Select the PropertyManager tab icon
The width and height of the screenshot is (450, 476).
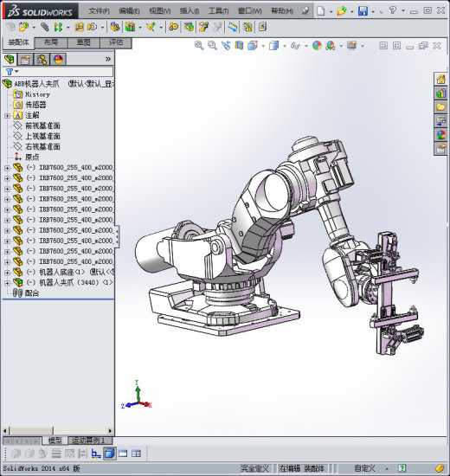[x=25, y=59]
